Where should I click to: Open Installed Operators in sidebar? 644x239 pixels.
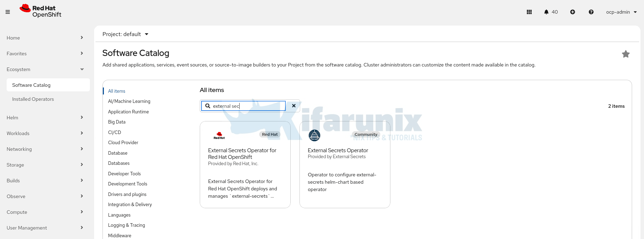33,99
